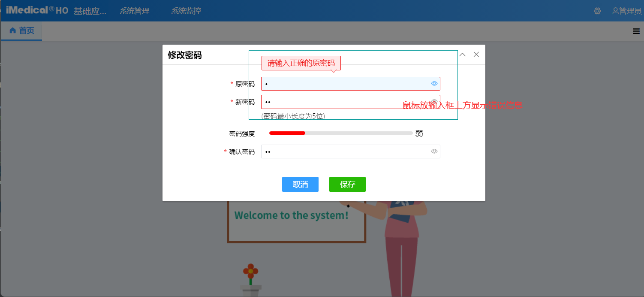
Task: Expand the 基础应... menu
Action: pyautogui.click(x=90, y=11)
